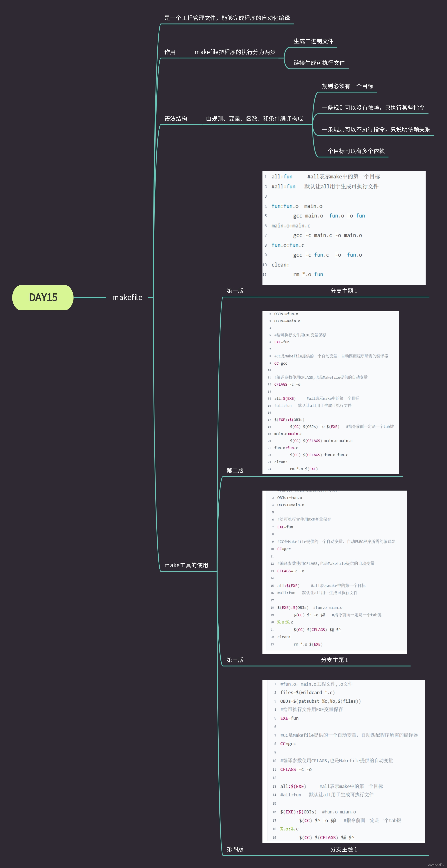Click the 第四版 subtopic node
Viewport: 447px width, 868px height.
(x=235, y=849)
